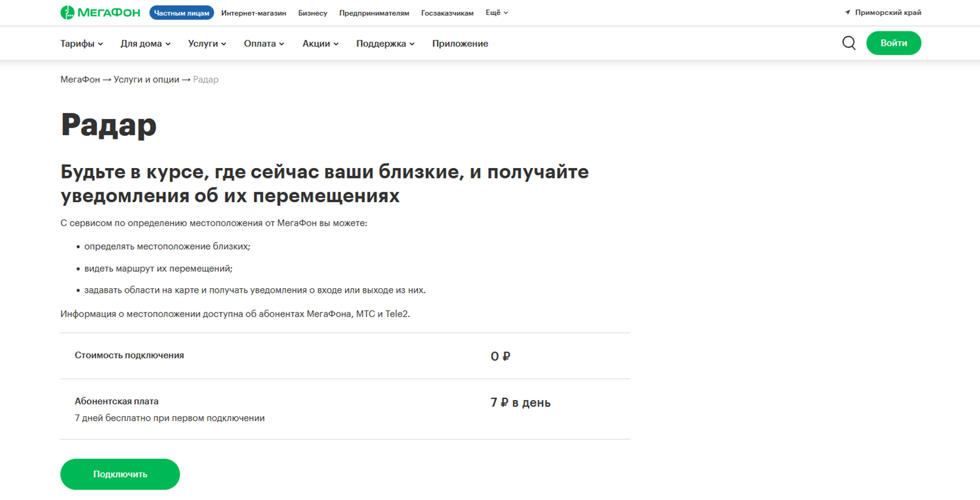980x500 pixels.
Task: Open the Госзаказчикам section
Action: coord(448,13)
